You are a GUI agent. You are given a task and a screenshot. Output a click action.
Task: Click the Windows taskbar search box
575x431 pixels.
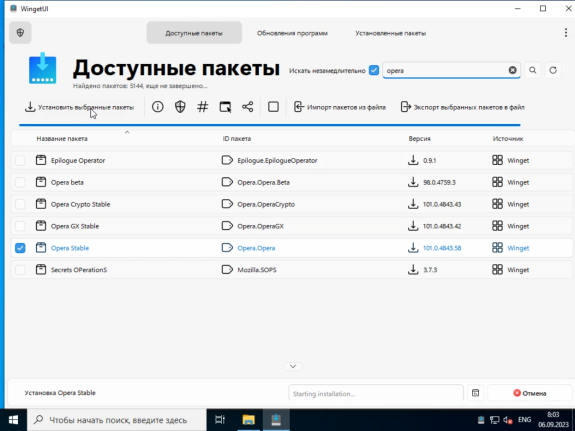pyautogui.click(x=117, y=420)
